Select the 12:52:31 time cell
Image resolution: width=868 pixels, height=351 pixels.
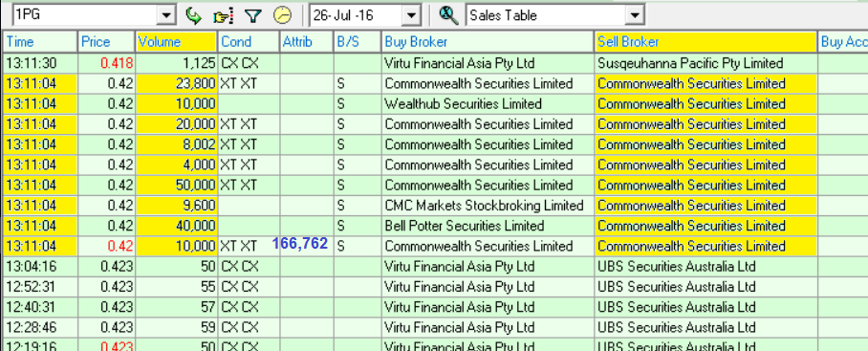(40, 287)
